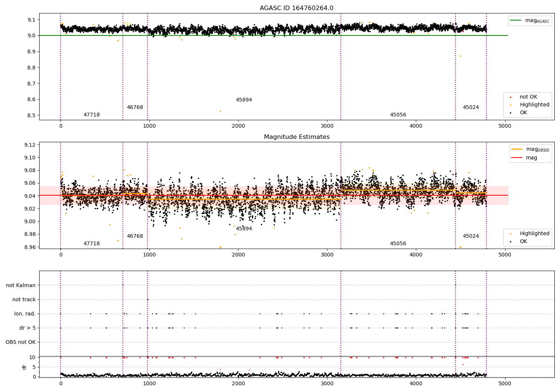Click the 'not track' axis label

click(x=24, y=300)
